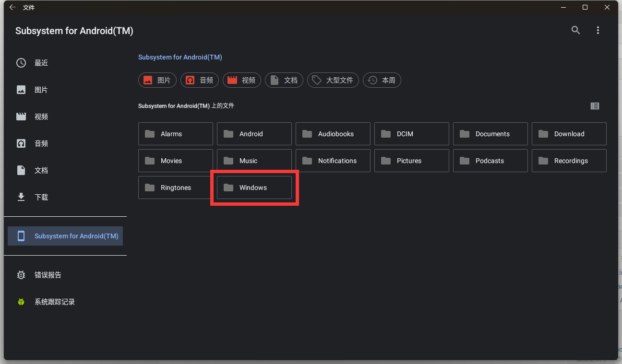The image size is (622, 364).
Task: Click the phone icon beside Subsystem for Android(TM)
Action: click(x=21, y=236)
